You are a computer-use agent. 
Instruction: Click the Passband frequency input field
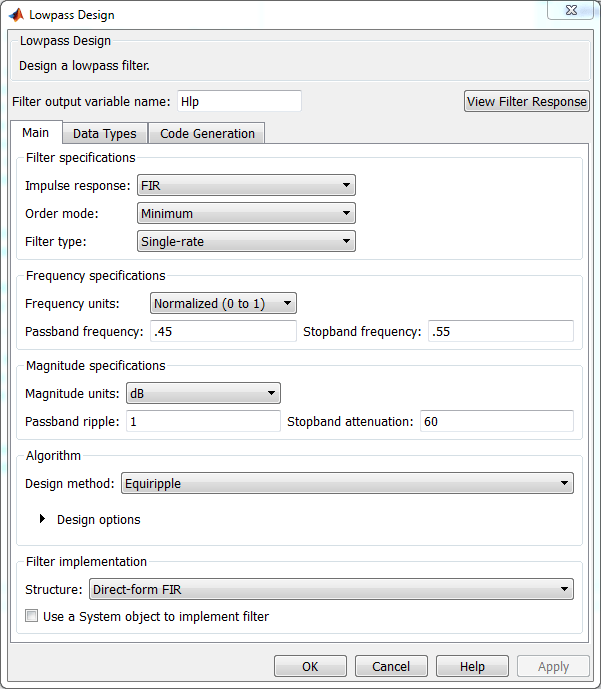[x=223, y=331]
